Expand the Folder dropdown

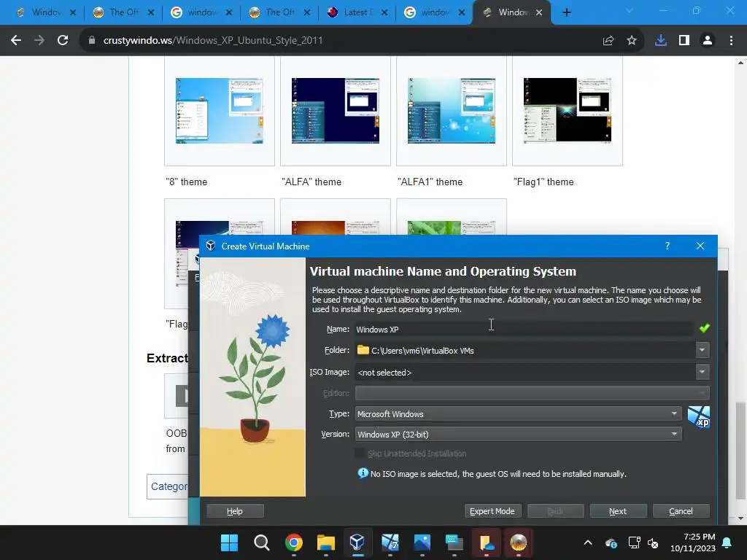[702, 350]
